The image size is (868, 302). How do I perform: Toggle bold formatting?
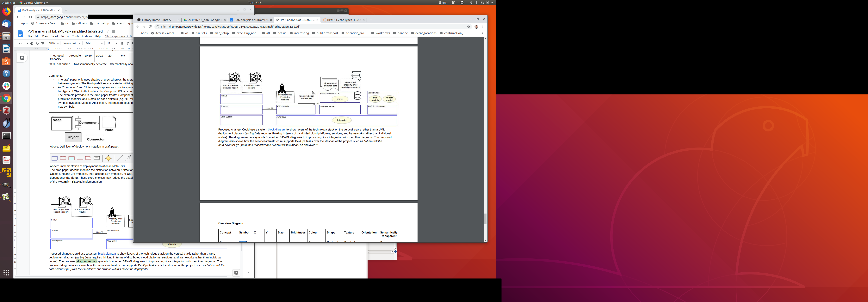[122, 43]
